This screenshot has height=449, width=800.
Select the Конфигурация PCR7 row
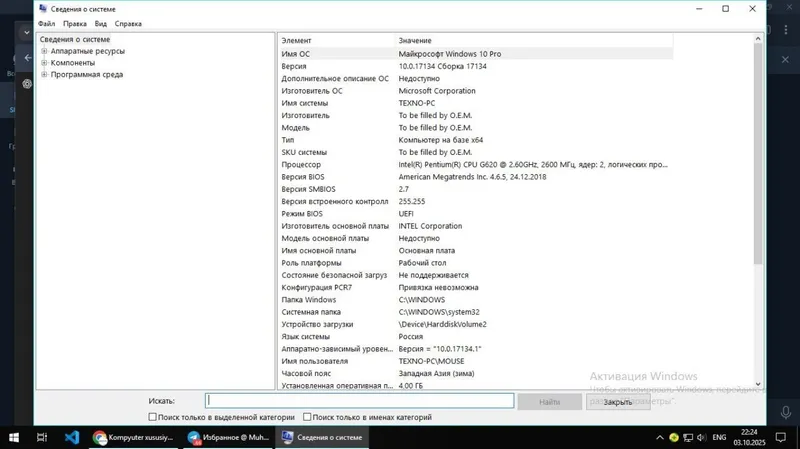pos(476,287)
